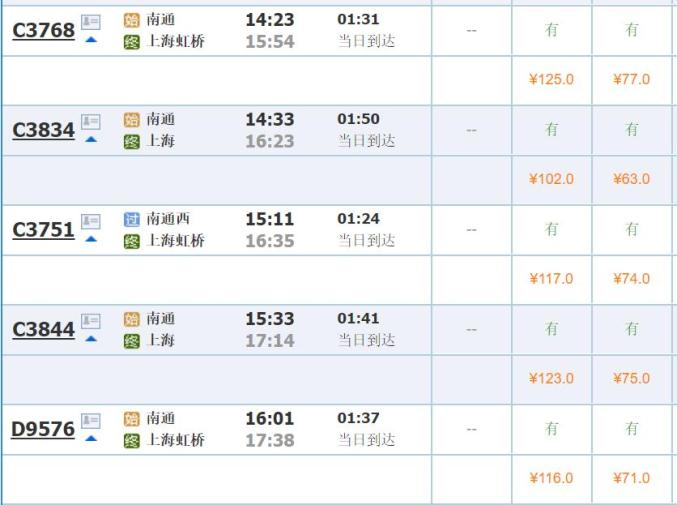The image size is (677, 505).
Task: Open train number C3751 link
Action: 43,230
